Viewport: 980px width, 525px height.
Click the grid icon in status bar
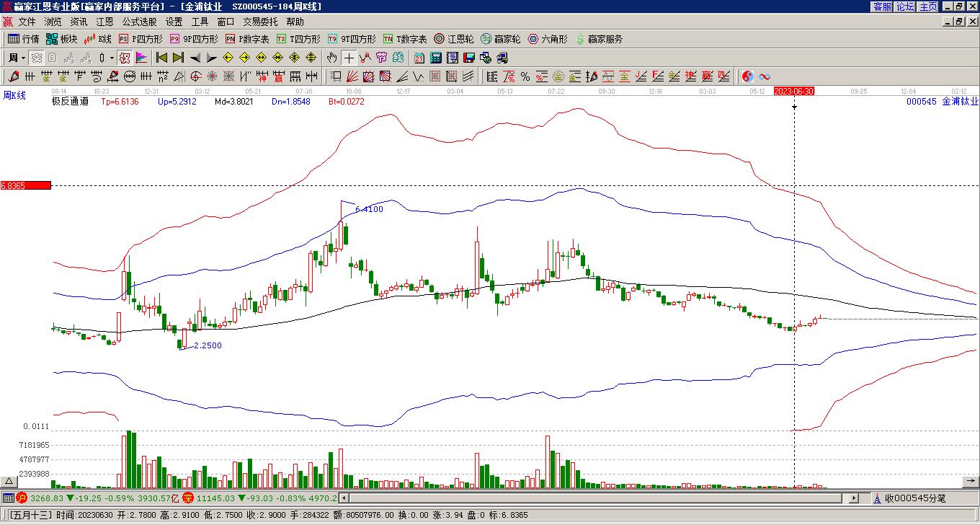8,498
